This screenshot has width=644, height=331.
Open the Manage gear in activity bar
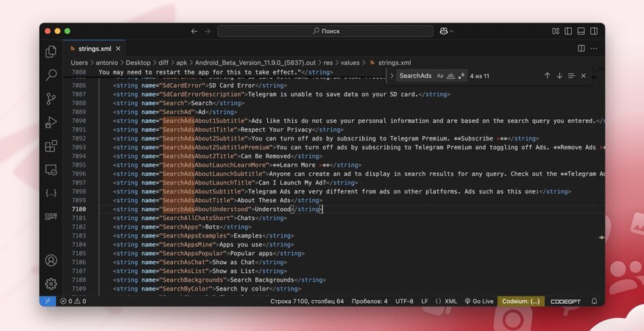click(x=51, y=283)
